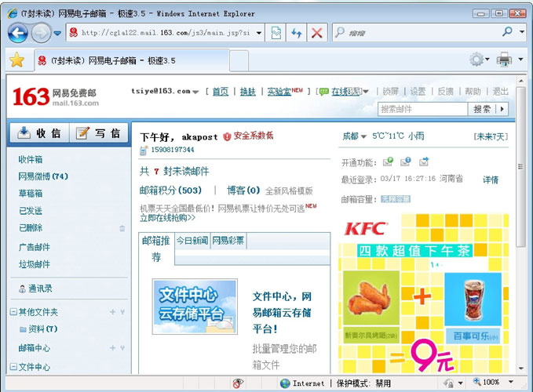533x392 pixels.
Task: Open the IE tools gear menu
Action: [479, 60]
